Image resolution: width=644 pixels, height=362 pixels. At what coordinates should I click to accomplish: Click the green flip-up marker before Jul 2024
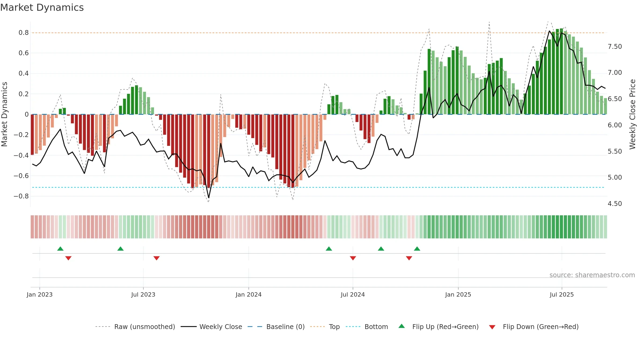pos(329,249)
